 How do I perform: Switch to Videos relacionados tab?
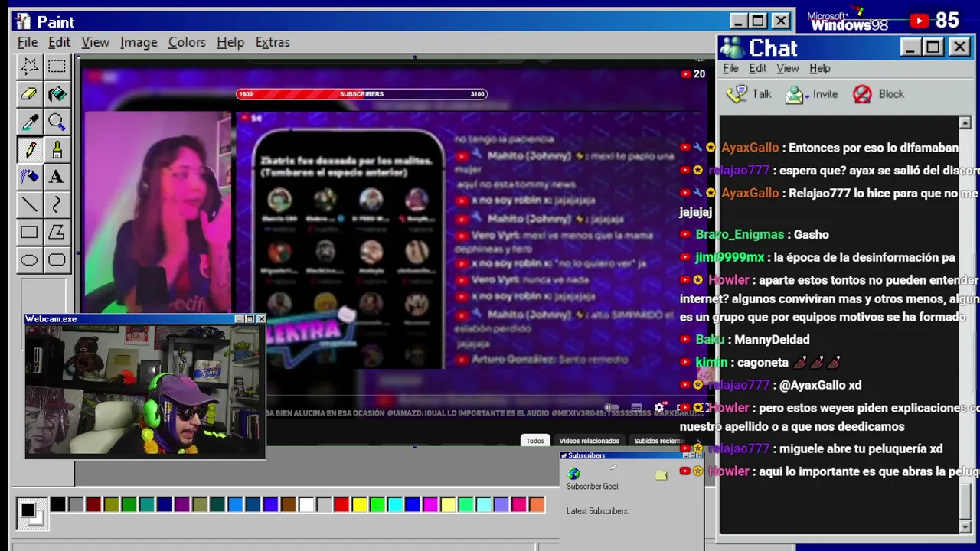click(x=590, y=441)
